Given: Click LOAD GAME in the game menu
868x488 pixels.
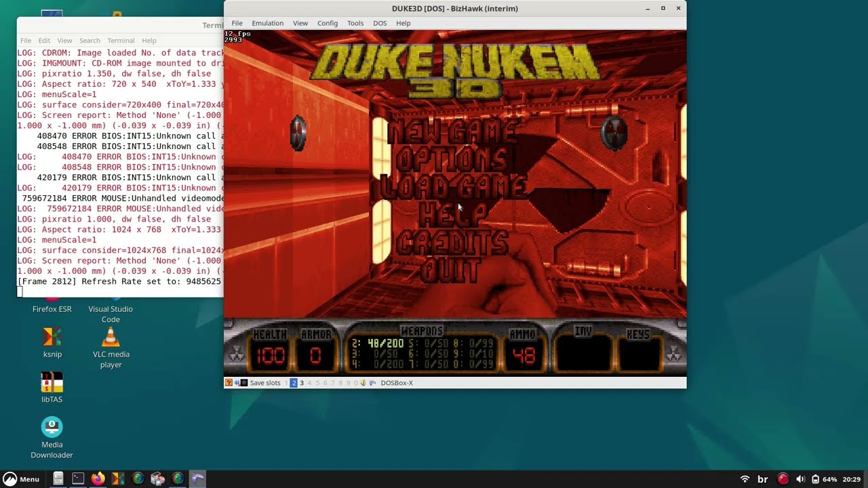Looking at the screenshot, I should coord(453,187).
